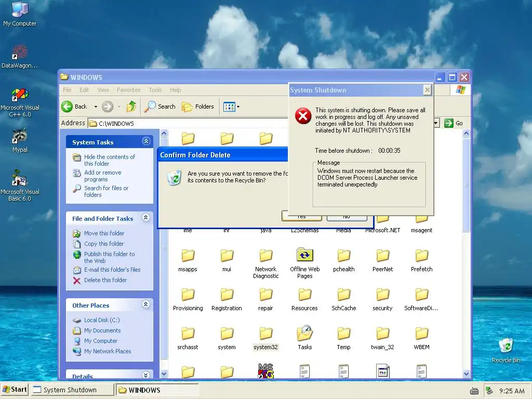Screen dimensions: 532x399
Task: Select the Registration folder
Action: (x=227, y=300)
